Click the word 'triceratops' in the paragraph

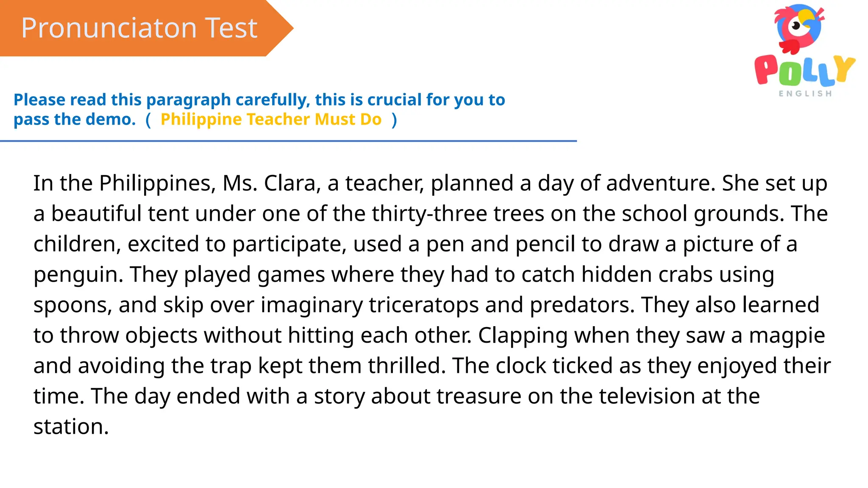(x=423, y=305)
